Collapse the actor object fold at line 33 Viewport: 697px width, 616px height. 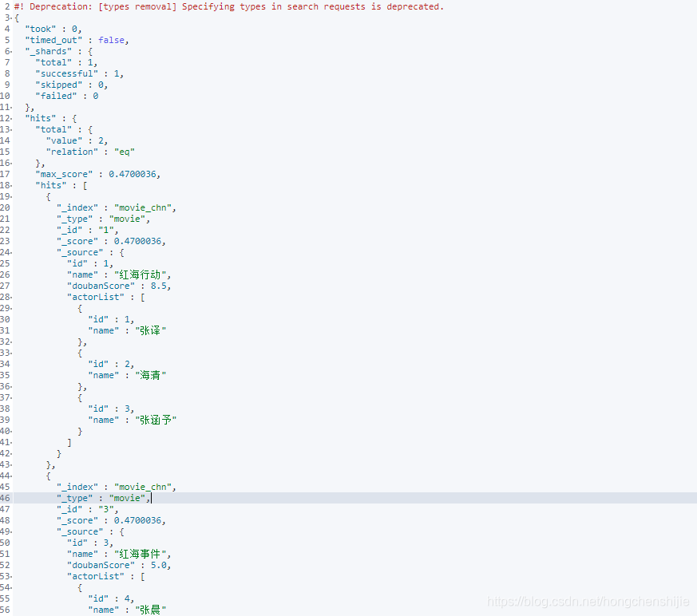pyautogui.click(x=11, y=353)
